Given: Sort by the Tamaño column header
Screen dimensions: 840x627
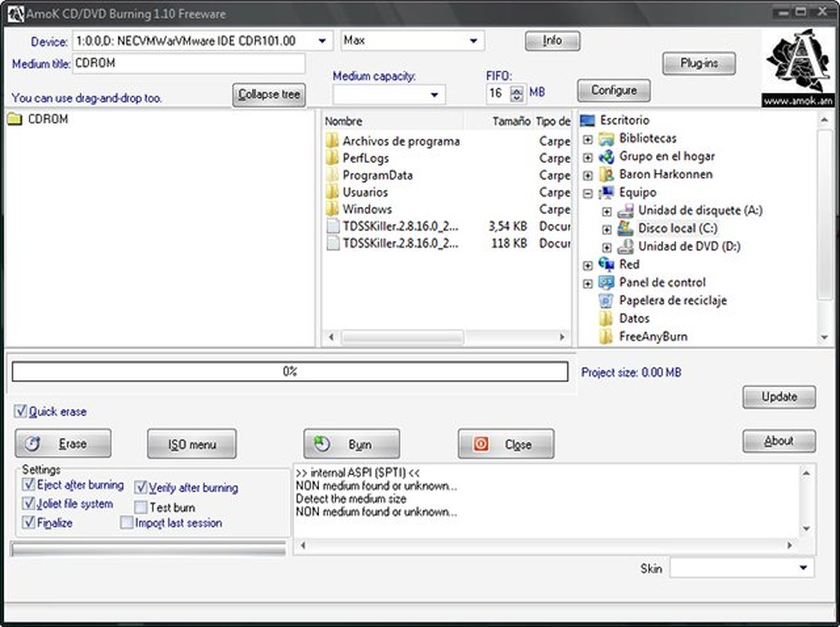Looking at the screenshot, I should pos(510,122).
